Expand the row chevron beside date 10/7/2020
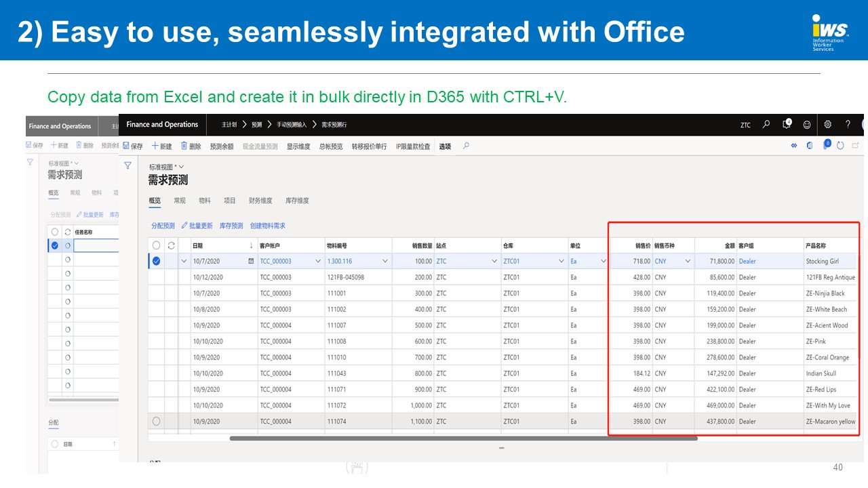 pos(184,261)
